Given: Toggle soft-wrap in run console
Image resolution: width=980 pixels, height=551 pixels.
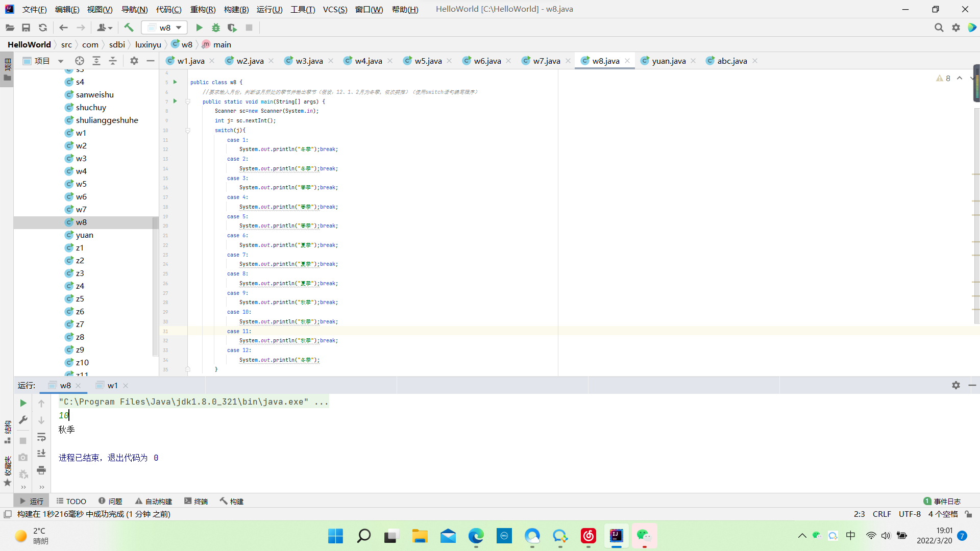Looking at the screenshot, I should [x=41, y=437].
